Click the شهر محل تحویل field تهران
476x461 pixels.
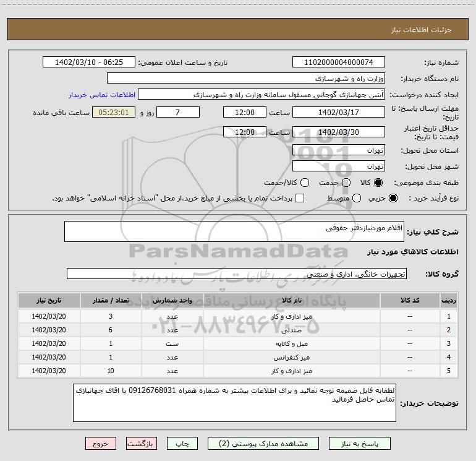point(339,166)
